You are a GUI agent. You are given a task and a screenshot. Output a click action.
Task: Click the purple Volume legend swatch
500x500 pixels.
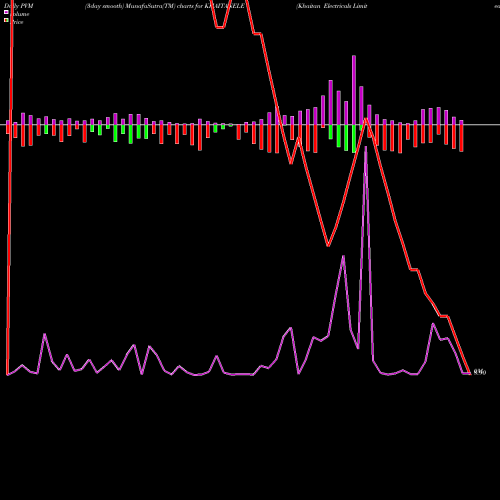[6, 12]
